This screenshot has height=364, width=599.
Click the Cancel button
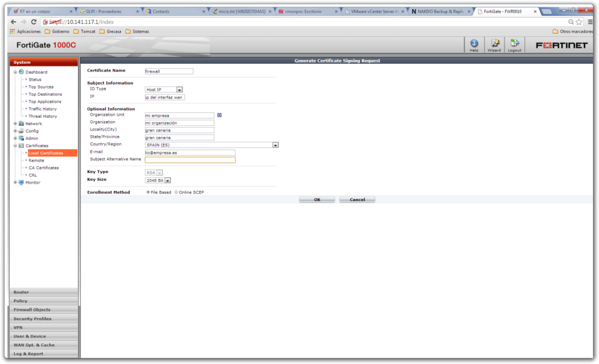(x=357, y=200)
